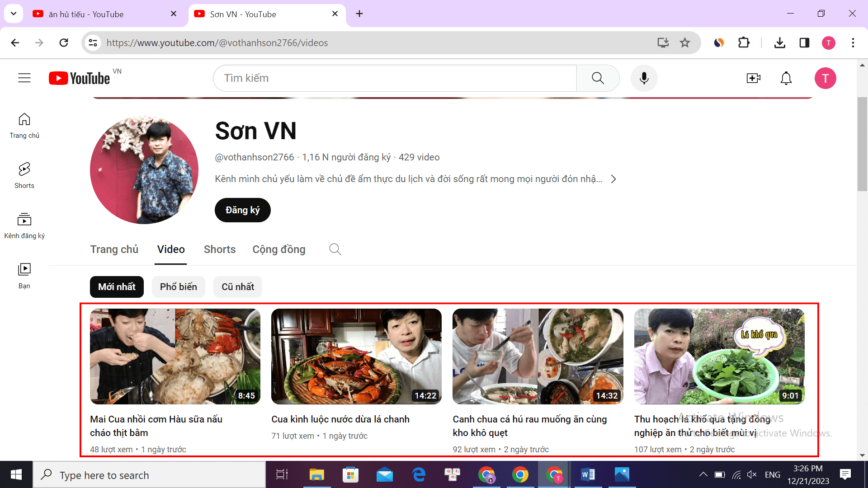868x488 pixels.
Task: Open the Cua kình luộc nước dừa video title
Action: click(340, 419)
